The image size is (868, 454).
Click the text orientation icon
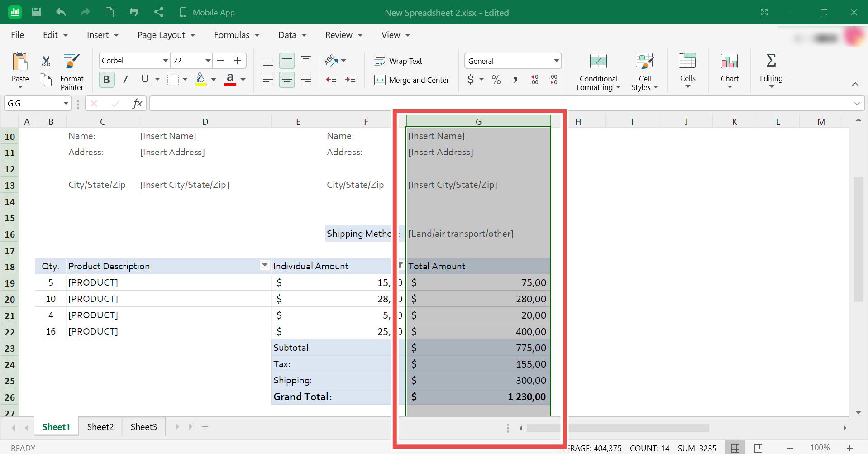click(330, 60)
